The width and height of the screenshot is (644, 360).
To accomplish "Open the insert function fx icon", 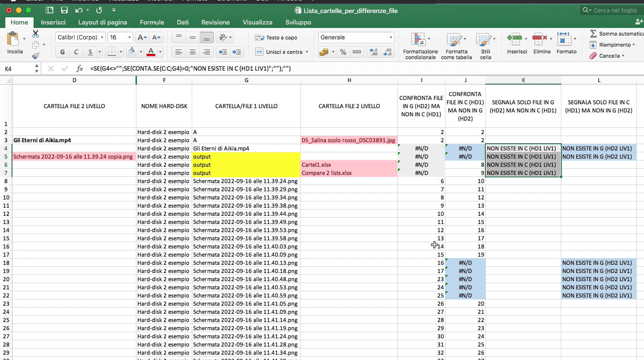I will [x=80, y=69].
